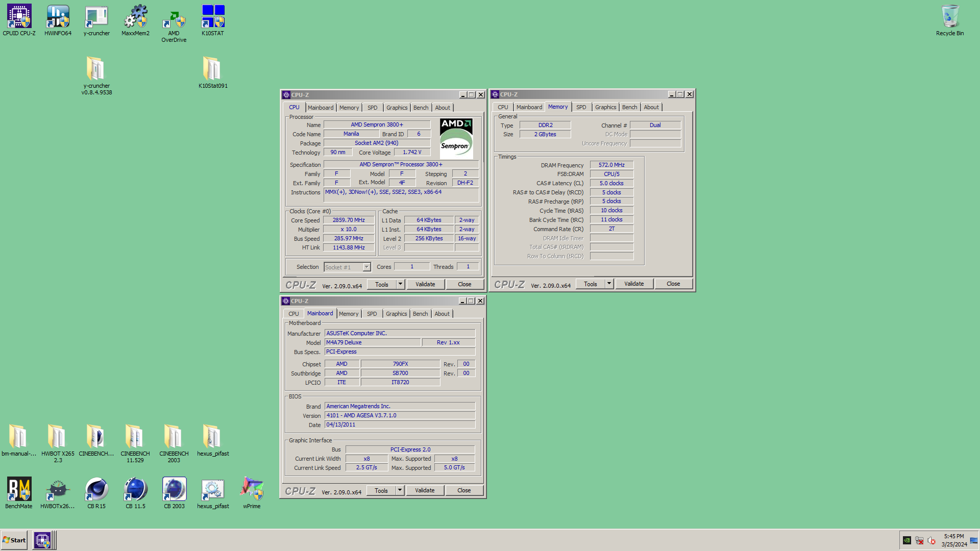Click the AMD Sempron logo image
Viewport: 980px width, 551px height.
pyautogui.click(x=456, y=139)
